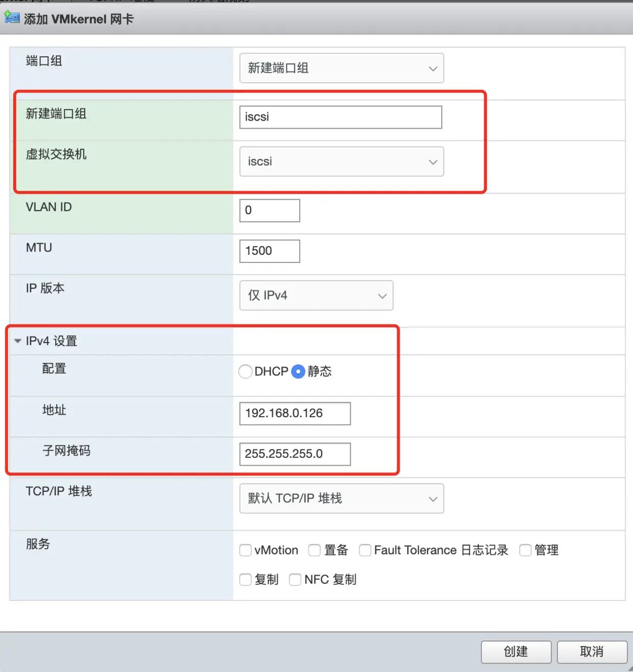This screenshot has width=633, height=672.
Task: Click the Add VMkernel NIC title icon
Action: click(12, 17)
